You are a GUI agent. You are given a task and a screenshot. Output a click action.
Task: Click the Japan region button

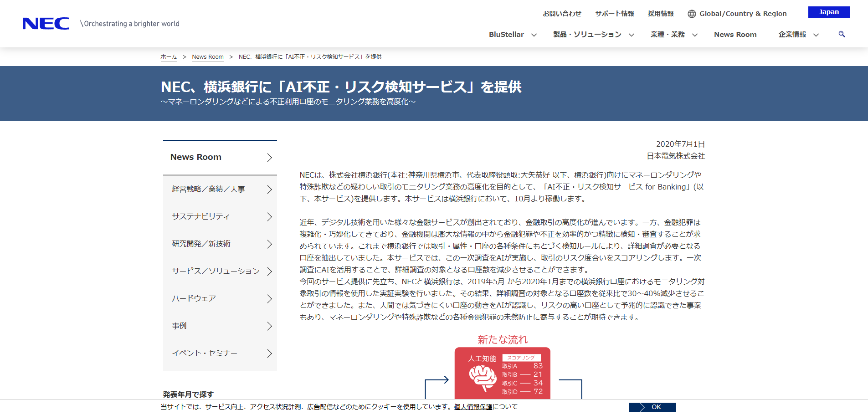pos(829,12)
